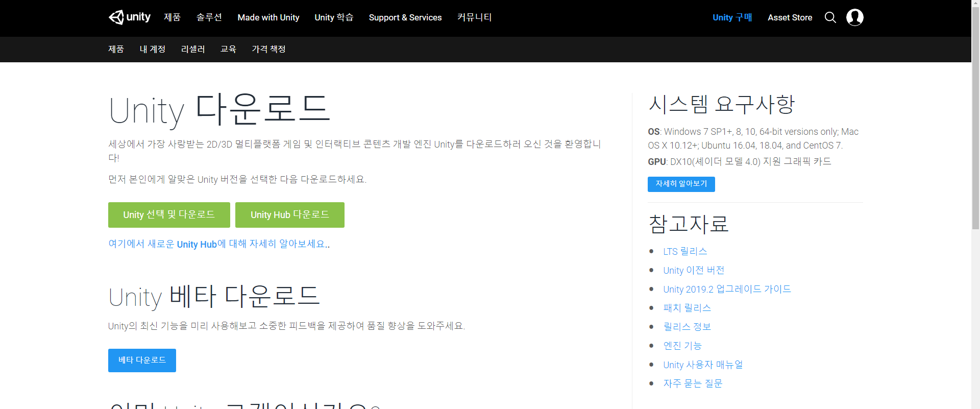Select 제품 in the secondary navigation bar
Image resolution: width=980 pixels, height=409 pixels.
116,49
